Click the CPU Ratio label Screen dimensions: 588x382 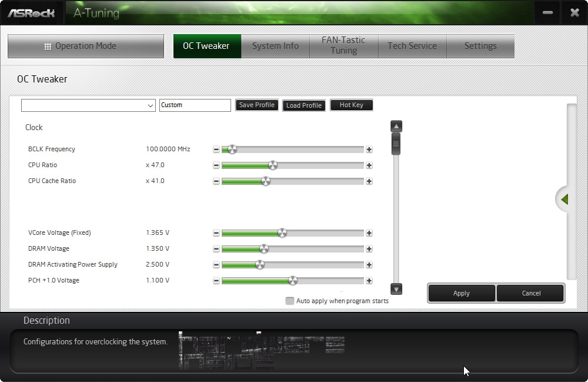coord(43,165)
